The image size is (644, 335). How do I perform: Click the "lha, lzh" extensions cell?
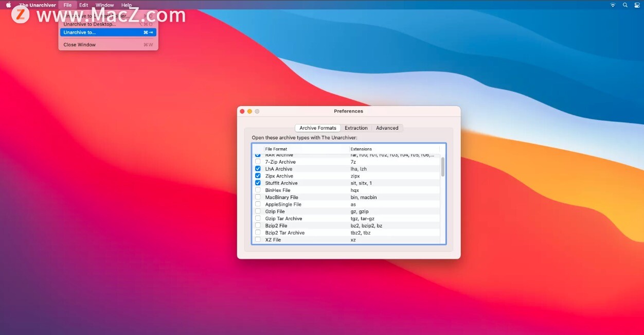click(359, 169)
